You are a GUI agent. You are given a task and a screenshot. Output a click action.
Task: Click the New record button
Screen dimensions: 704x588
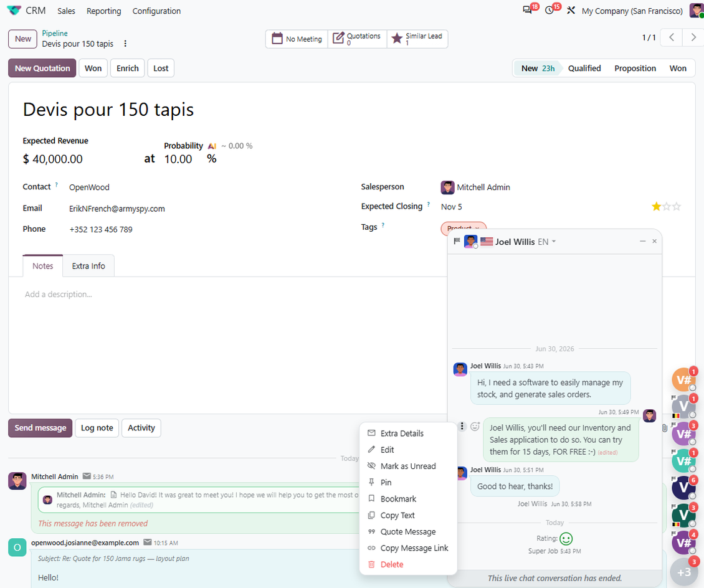[x=23, y=39]
